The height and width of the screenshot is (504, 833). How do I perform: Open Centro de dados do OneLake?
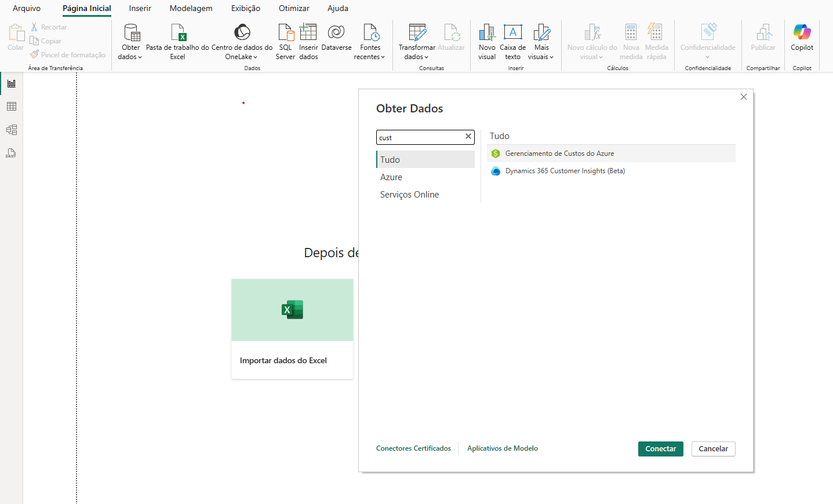242,42
